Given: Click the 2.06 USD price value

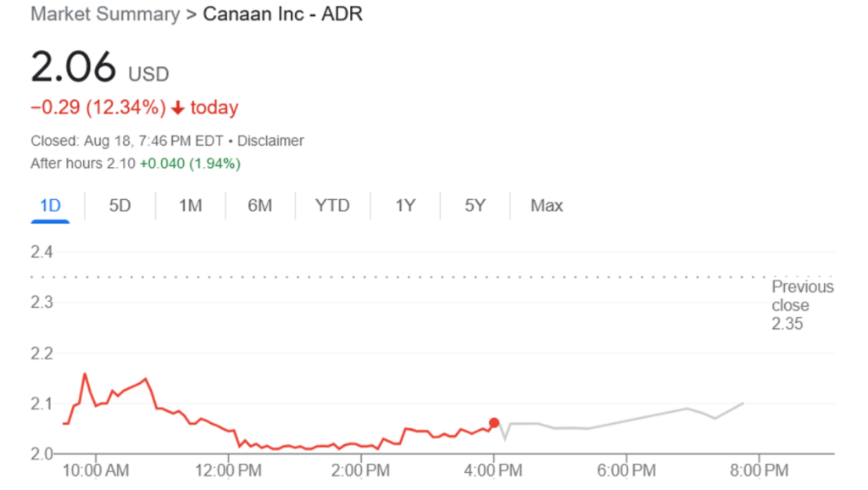Looking at the screenshot, I should coord(74,68).
